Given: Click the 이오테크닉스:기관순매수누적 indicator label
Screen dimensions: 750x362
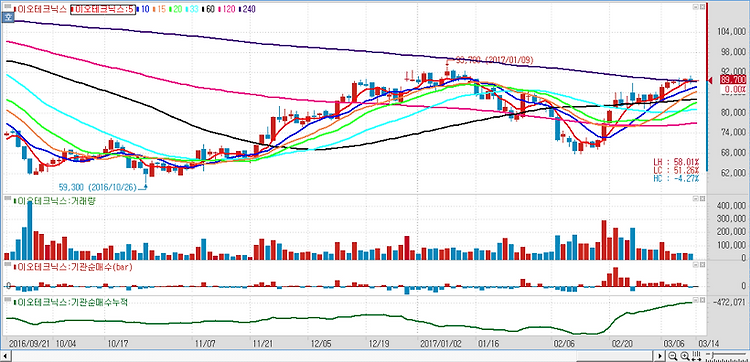Looking at the screenshot, I should point(71,302).
